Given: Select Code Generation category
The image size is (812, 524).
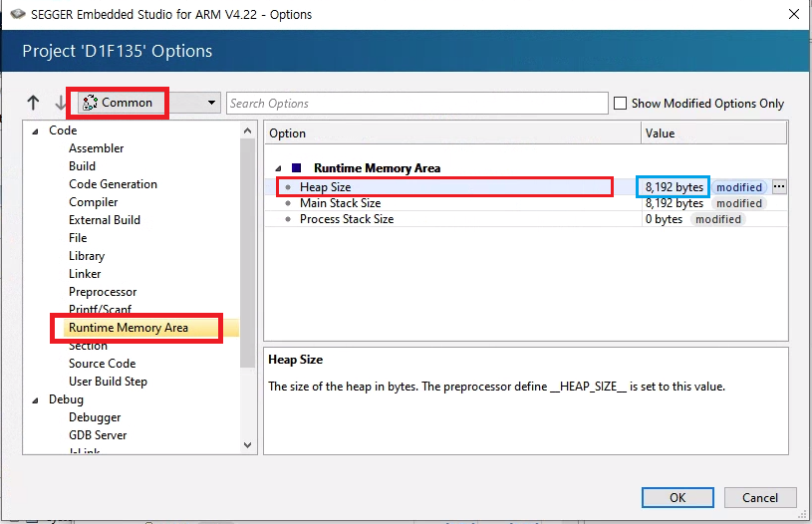Looking at the screenshot, I should pos(113,184).
